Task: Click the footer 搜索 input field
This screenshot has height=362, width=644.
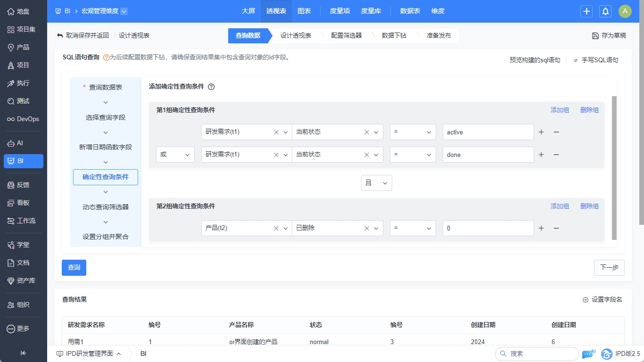Action: tap(541, 354)
